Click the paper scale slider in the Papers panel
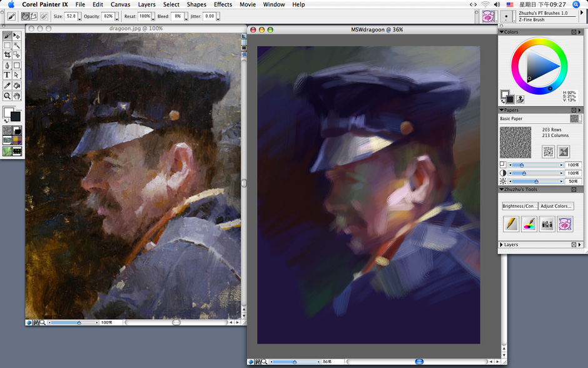The width and height of the screenshot is (588, 368). (536, 165)
